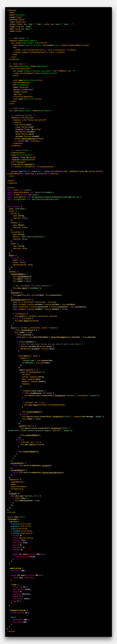Select the .modal-dialog selector line
This screenshot has width=117, height=644.
[x=16, y=568]
